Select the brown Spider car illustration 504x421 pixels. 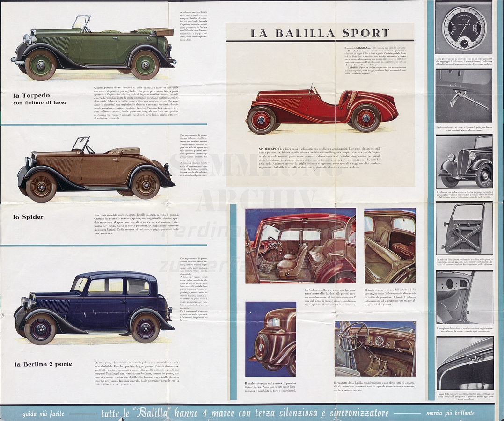coord(96,169)
